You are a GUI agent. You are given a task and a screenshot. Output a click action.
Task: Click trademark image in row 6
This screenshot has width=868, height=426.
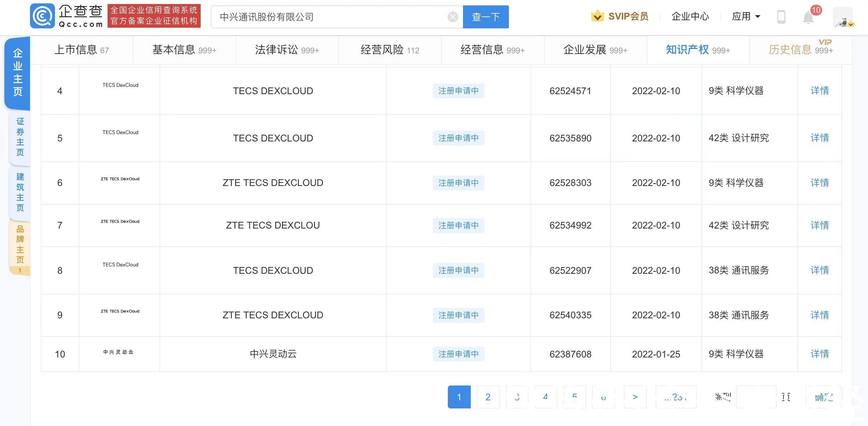tap(120, 179)
